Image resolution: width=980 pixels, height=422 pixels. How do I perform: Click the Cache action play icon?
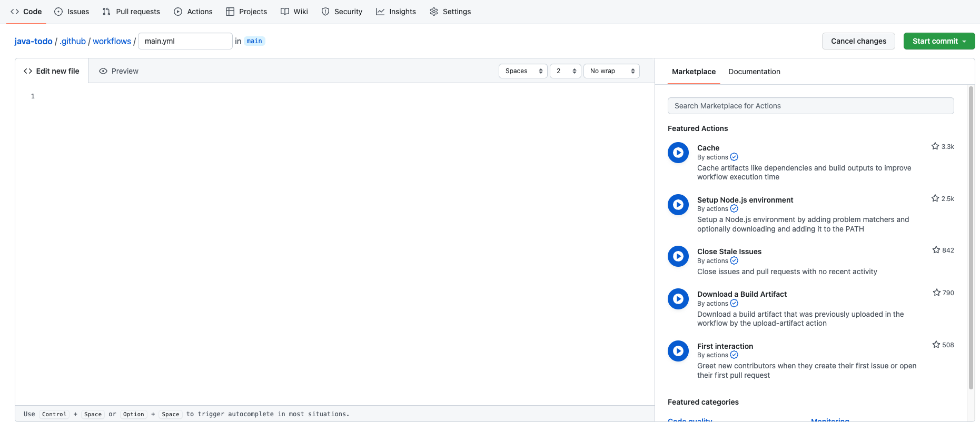(x=678, y=153)
